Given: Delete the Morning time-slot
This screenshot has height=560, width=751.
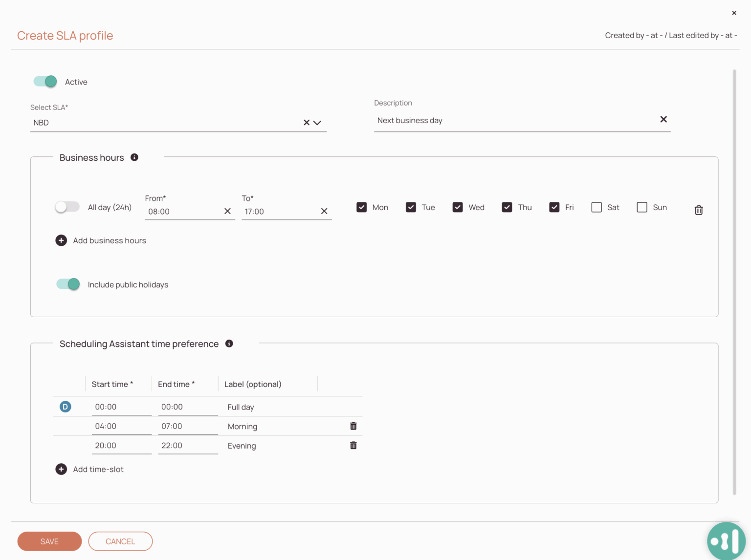Looking at the screenshot, I should click(353, 426).
